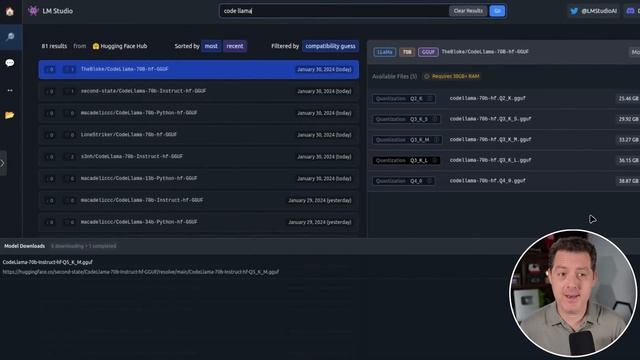The height and width of the screenshot is (360, 640).
Task: Open the huggingface.co download URL link
Action: click(141, 272)
